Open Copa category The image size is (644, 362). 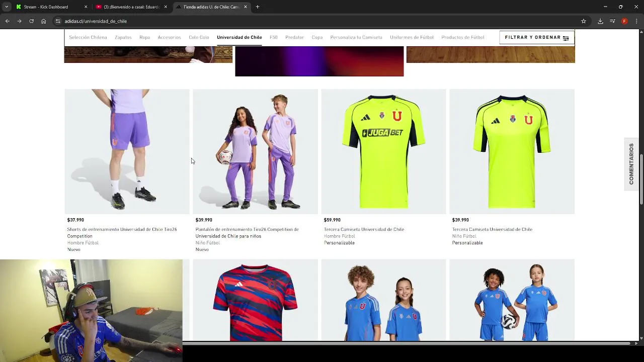coord(317,37)
